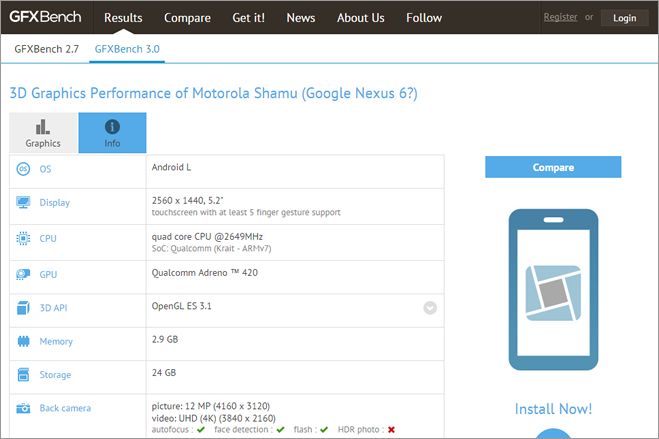Switch to the GFXBench 3.0 tab
This screenshot has height=439, width=659.
[127, 49]
